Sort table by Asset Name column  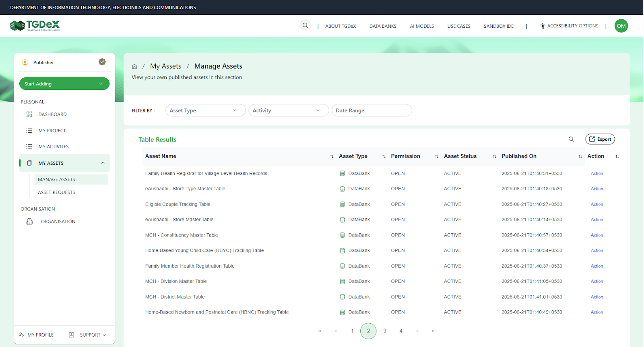point(332,156)
